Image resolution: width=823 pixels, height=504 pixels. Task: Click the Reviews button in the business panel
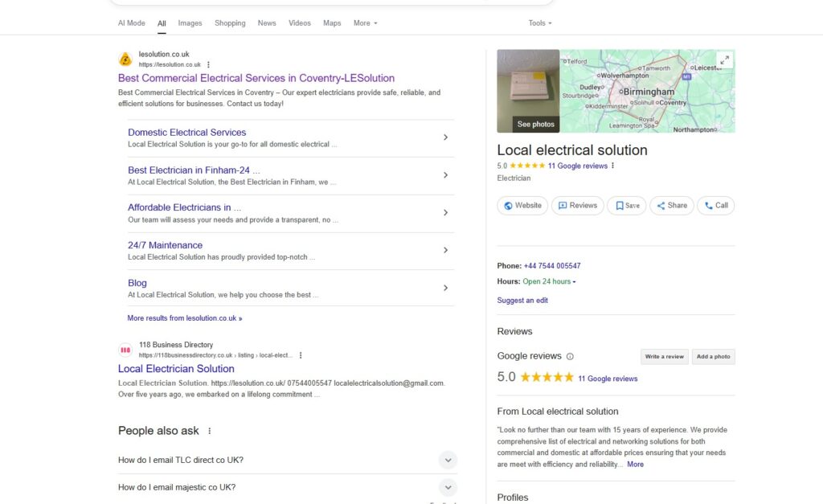(577, 206)
